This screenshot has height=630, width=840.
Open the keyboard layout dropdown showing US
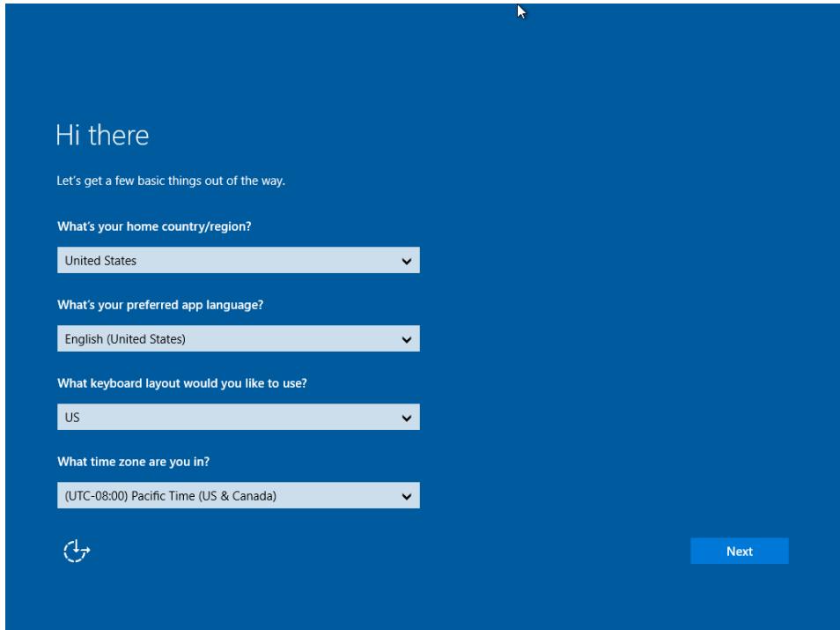point(239,417)
